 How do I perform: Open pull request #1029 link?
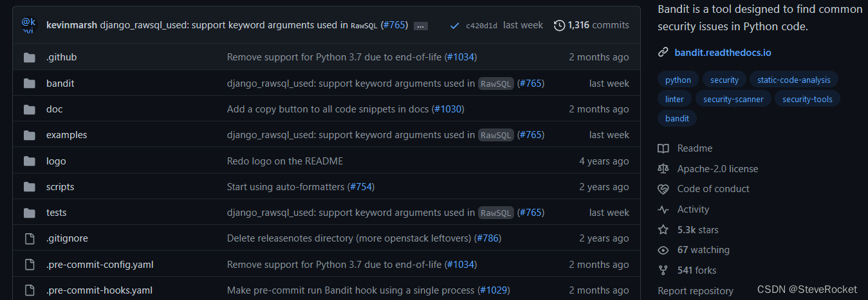click(494, 290)
